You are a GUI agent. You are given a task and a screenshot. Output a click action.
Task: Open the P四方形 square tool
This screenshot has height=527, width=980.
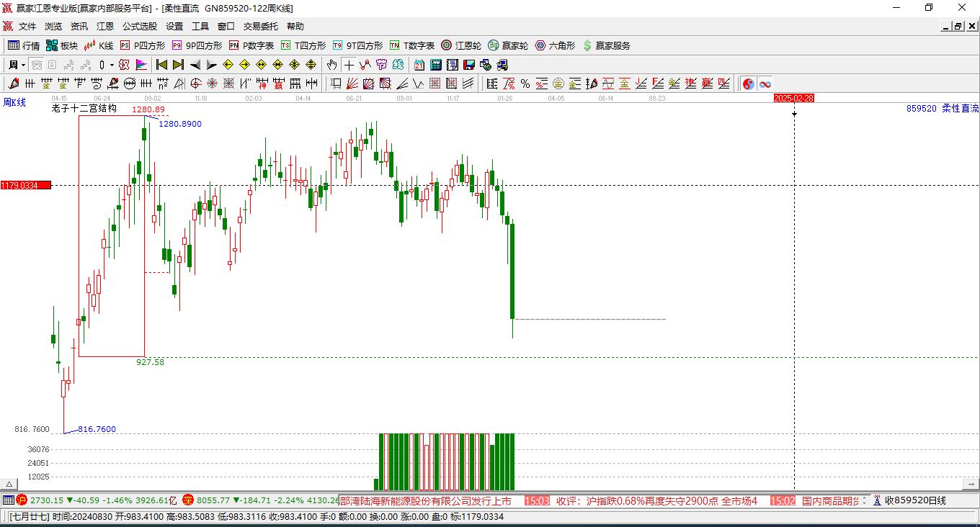coord(142,45)
